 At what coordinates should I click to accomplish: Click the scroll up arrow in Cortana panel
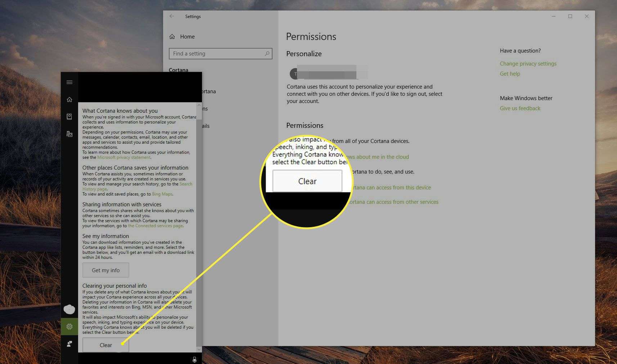click(x=199, y=105)
